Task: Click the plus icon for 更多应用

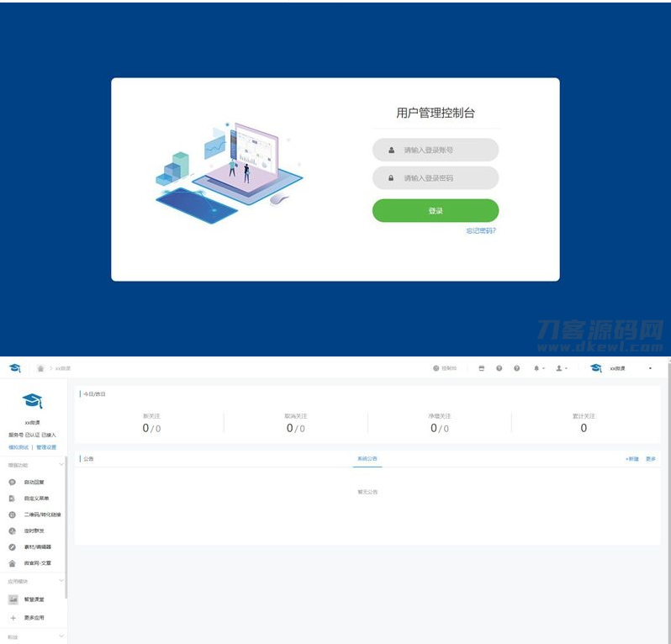Action: (x=13, y=618)
